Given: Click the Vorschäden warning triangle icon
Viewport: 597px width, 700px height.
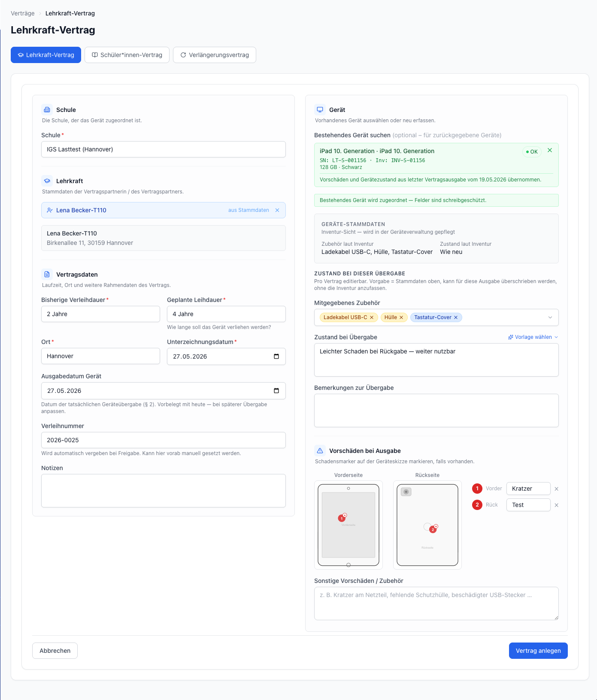Looking at the screenshot, I should click(x=320, y=451).
